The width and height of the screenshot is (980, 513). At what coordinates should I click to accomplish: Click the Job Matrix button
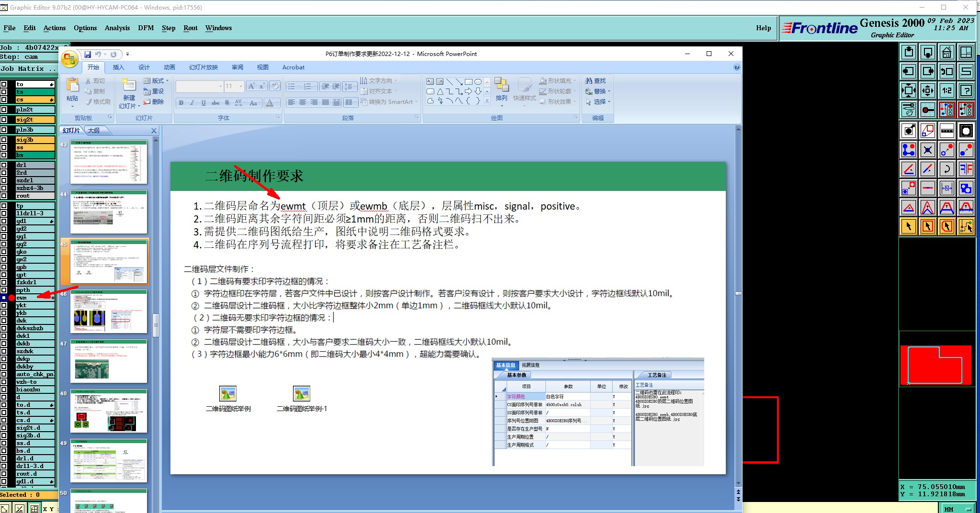pos(28,69)
